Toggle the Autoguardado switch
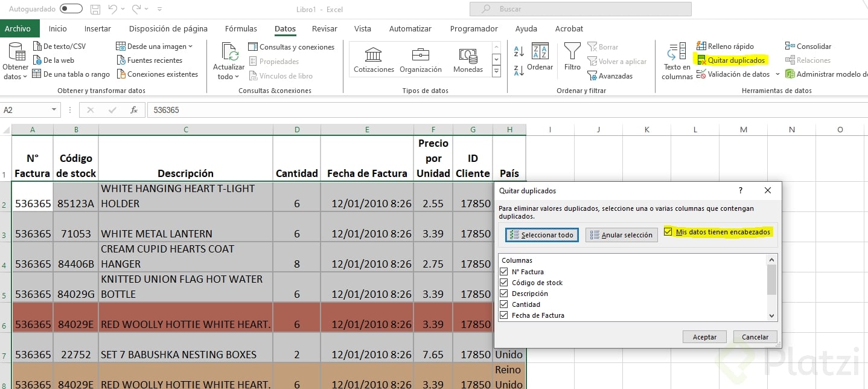This screenshot has width=868, height=389. (x=71, y=9)
